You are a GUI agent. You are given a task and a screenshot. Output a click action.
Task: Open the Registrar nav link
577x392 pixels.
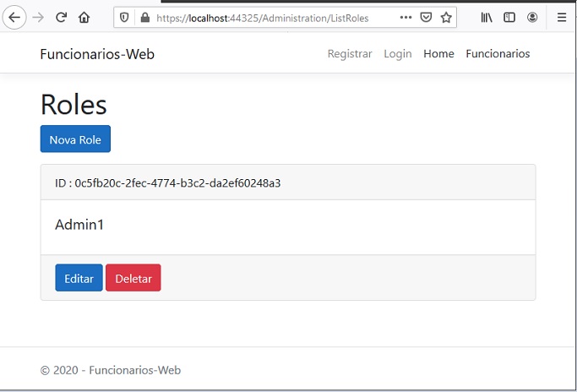click(350, 54)
